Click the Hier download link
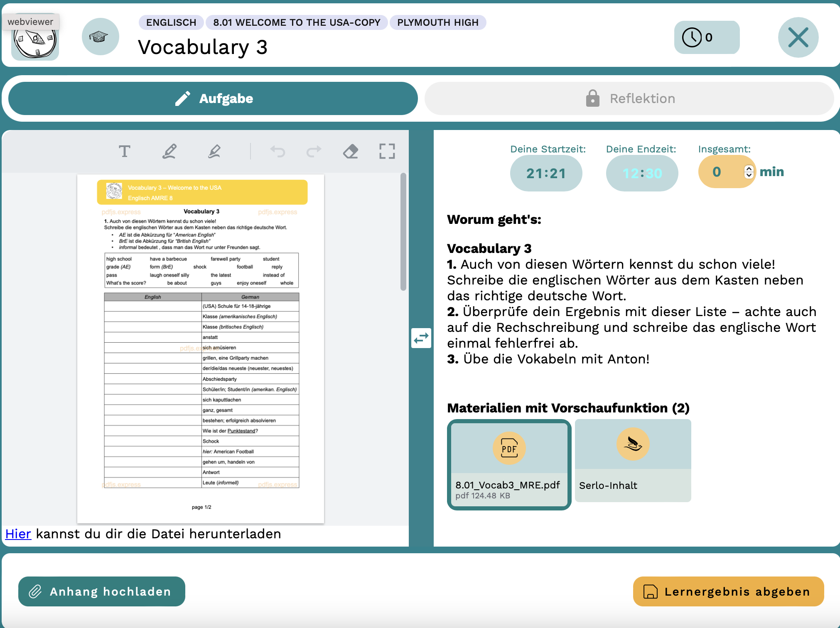Screen dimensions: 840x628 [18, 534]
